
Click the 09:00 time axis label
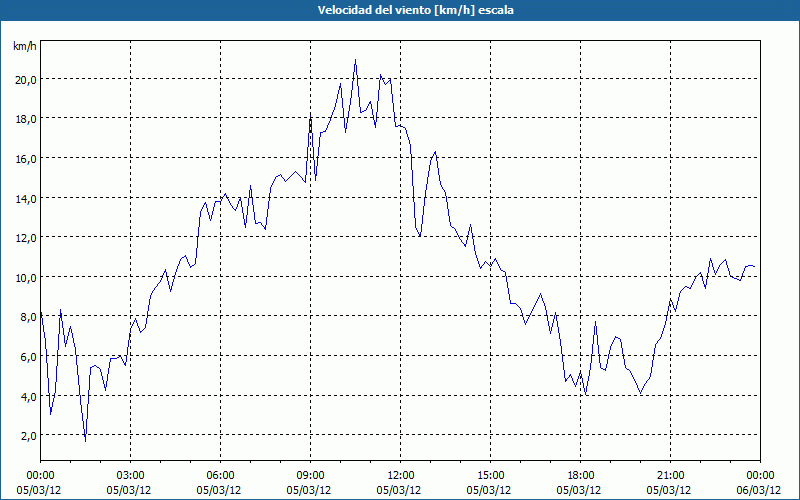click(310, 475)
